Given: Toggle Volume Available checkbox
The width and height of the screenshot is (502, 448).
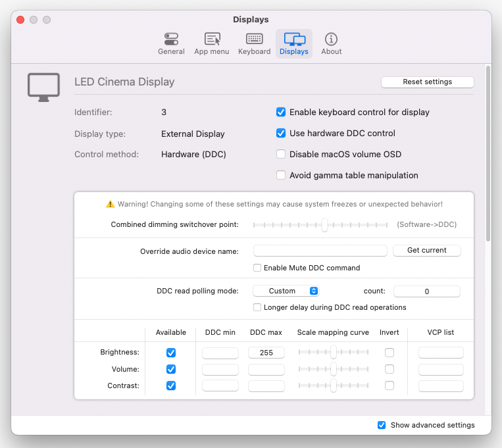Looking at the screenshot, I should pyautogui.click(x=171, y=369).
